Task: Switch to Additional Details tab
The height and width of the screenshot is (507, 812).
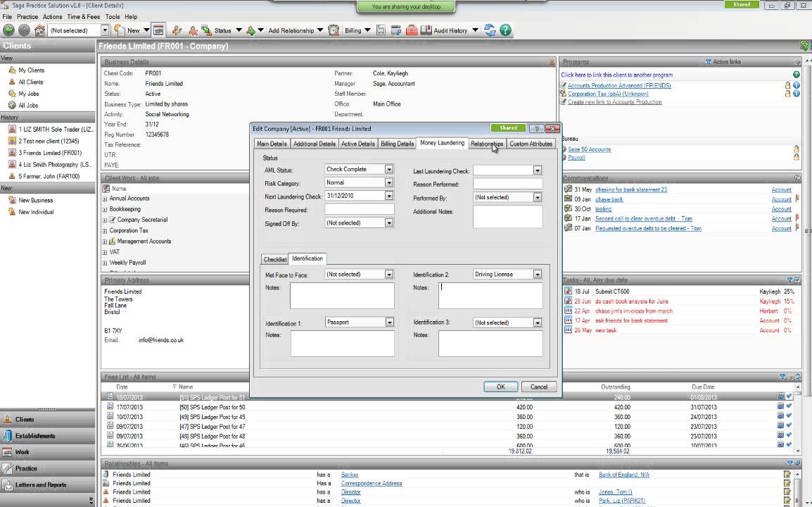Action: click(315, 144)
